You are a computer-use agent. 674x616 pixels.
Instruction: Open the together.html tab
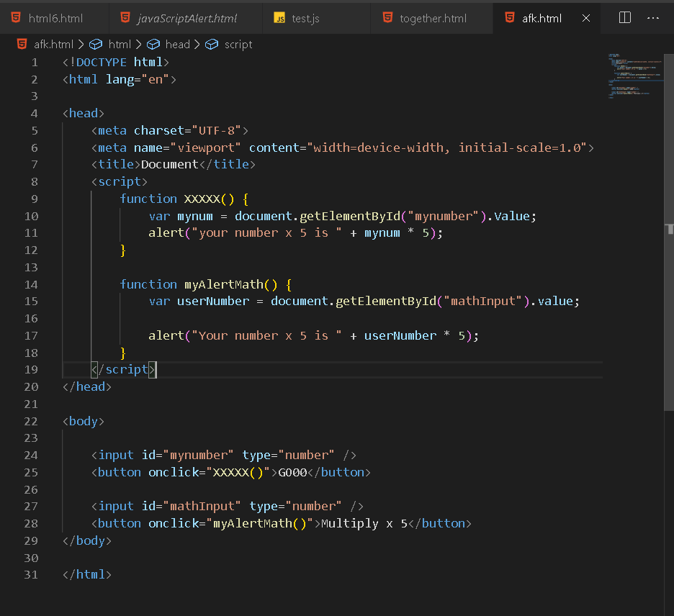[x=431, y=19]
